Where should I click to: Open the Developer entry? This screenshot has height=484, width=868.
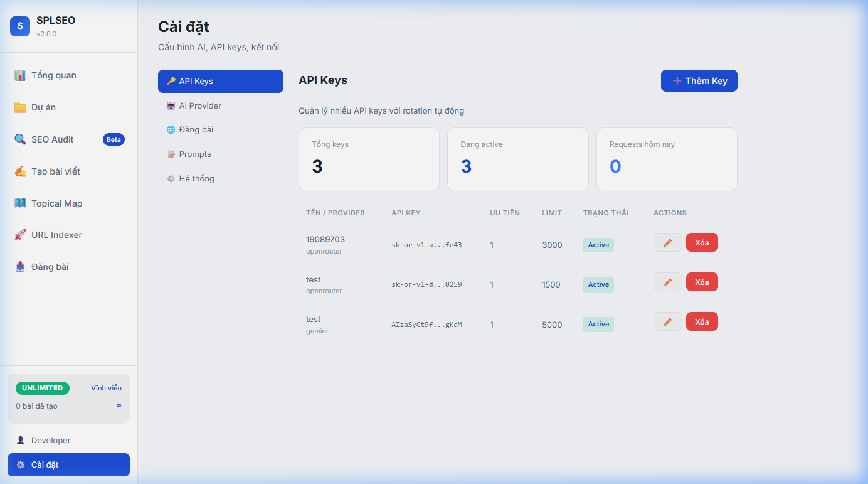(x=69, y=441)
